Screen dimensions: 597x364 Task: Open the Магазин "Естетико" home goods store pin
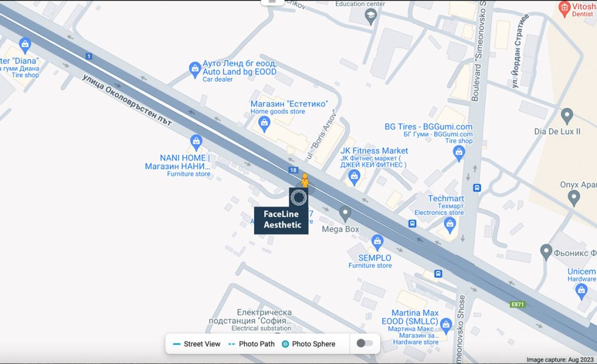pos(264,125)
